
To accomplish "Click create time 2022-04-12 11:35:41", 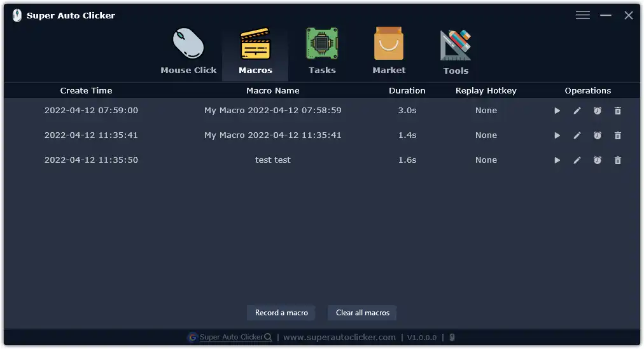I will 91,135.
